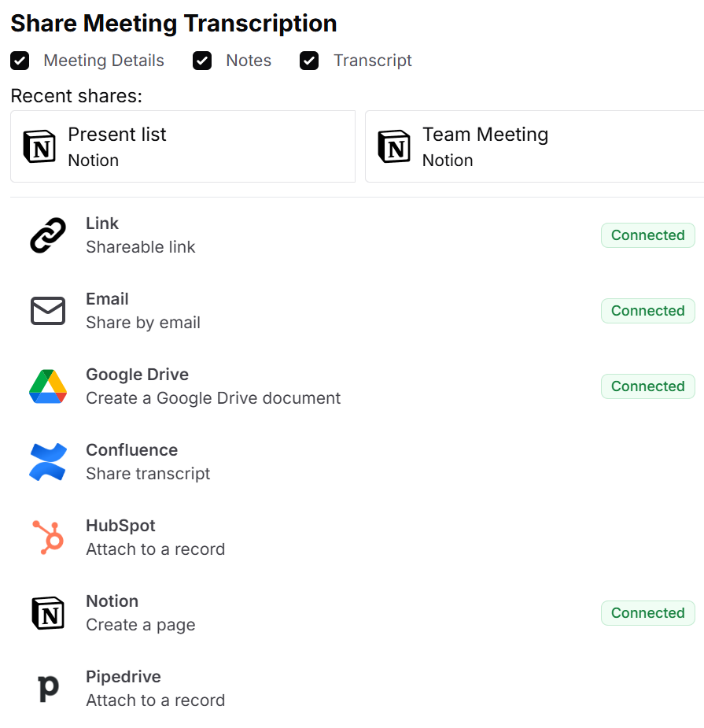
Task: Select the Google Drive icon
Action: coord(47,386)
